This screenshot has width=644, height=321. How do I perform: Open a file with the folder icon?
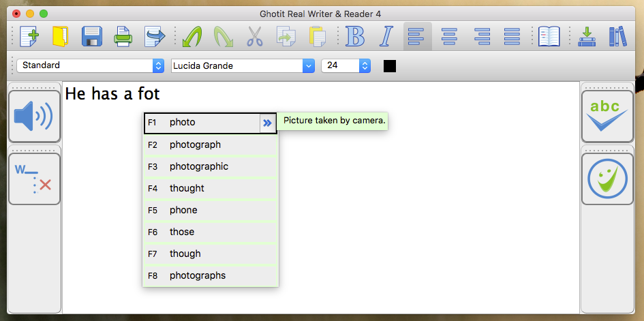click(x=60, y=36)
